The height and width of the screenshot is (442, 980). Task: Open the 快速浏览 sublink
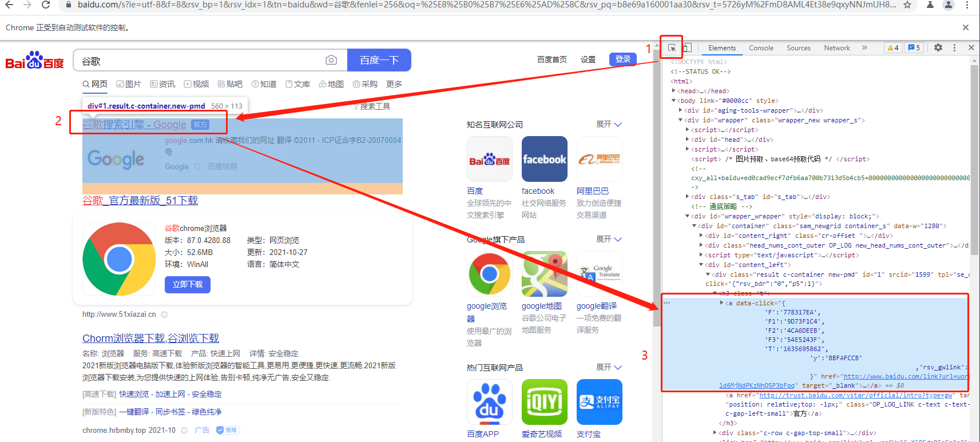pyautogui.click(x=134, y=394)
